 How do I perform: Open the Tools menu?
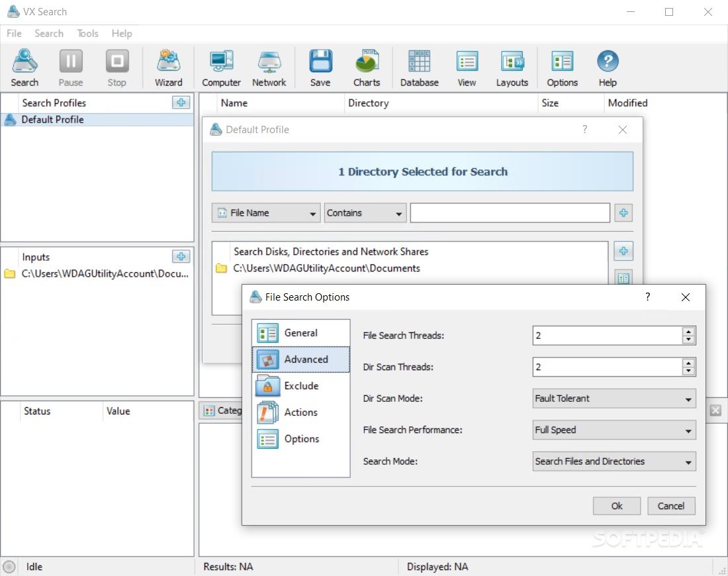click(x=87, y=34)
